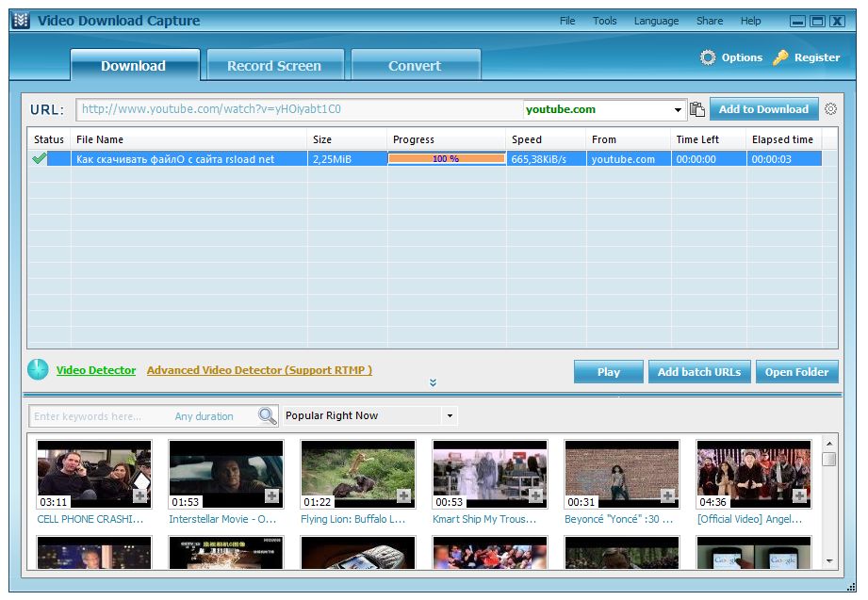This screenshot has height=600, width=868.
Task: Click the Open Folder button
Action: point(797,371)
